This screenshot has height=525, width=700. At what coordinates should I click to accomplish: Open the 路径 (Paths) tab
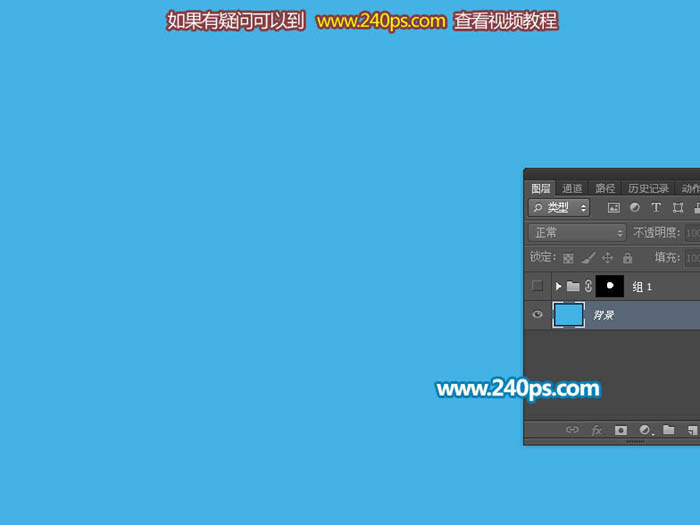pyautogui.click(x=605, y=188)
